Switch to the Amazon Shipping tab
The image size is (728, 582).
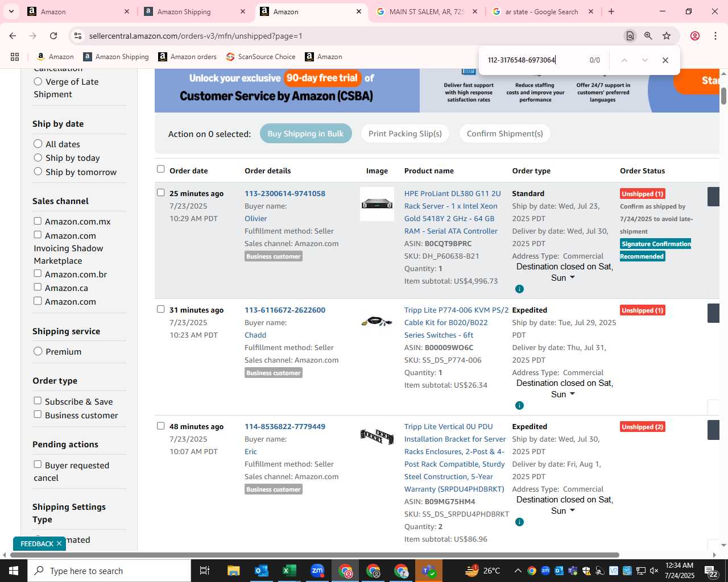(x=196, y=11)
